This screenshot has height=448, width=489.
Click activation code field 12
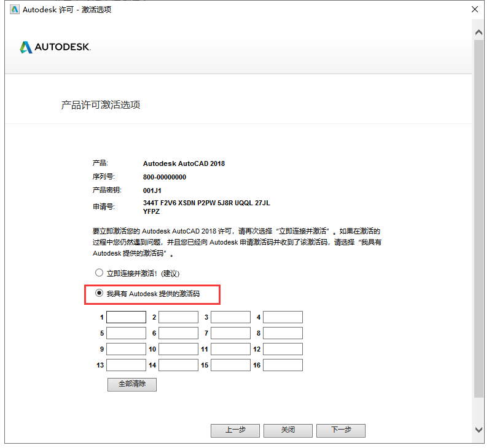pyautogui.click(x=283, y=349)
